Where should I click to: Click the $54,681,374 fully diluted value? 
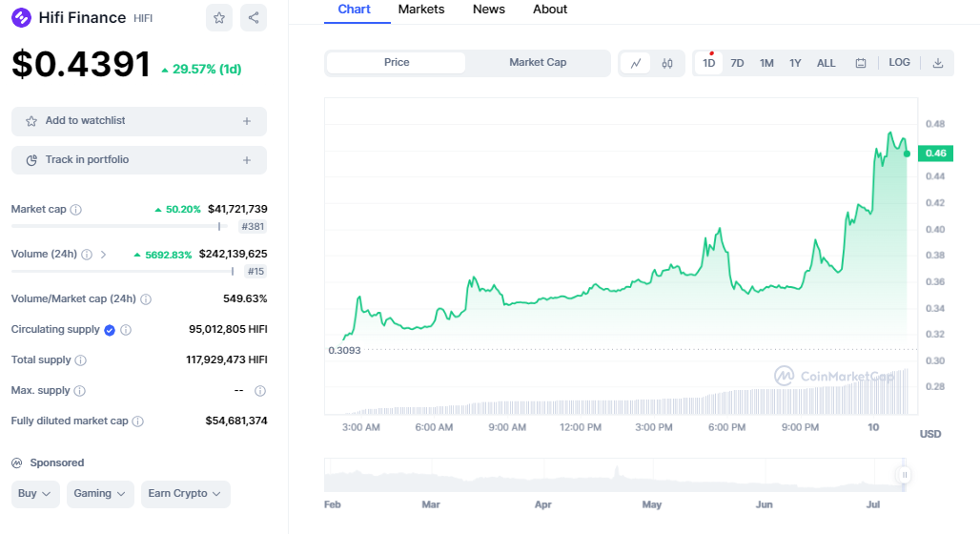coord(236,421)
